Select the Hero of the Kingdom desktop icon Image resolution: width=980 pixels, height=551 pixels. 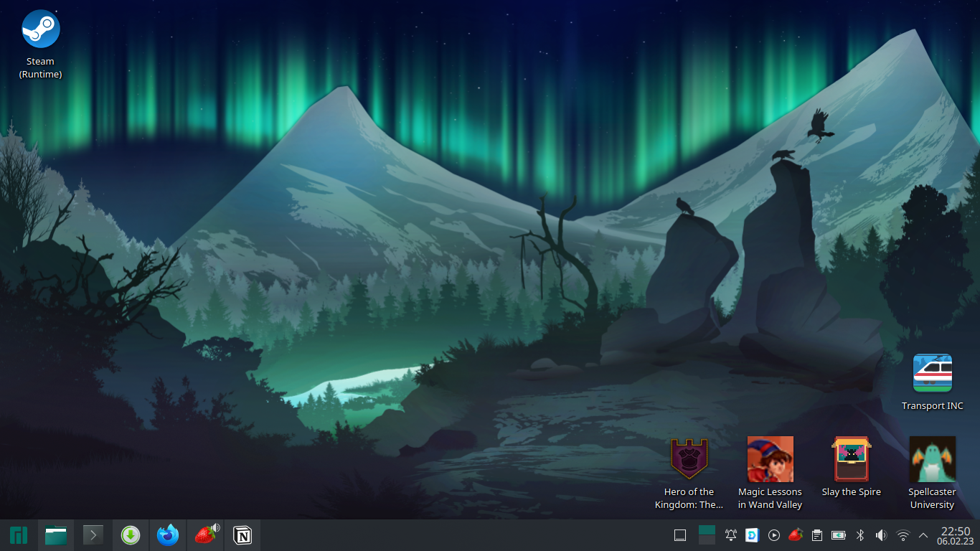click(689, 473)
